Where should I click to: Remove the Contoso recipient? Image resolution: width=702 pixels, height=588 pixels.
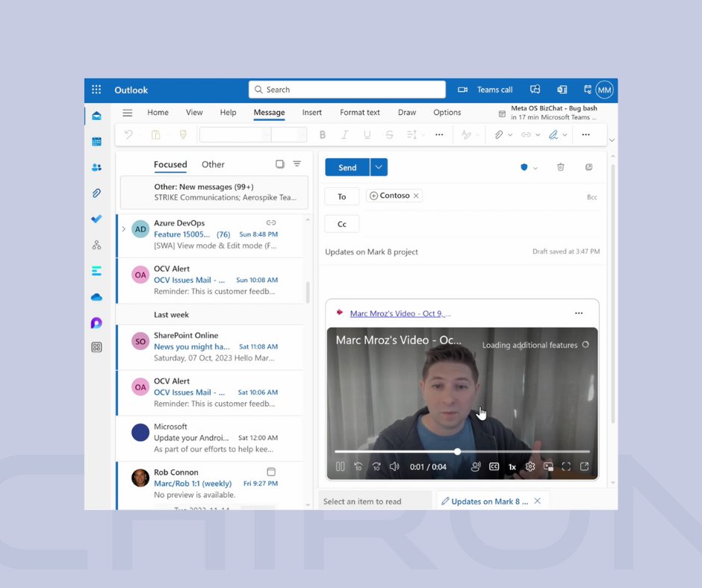416,196
